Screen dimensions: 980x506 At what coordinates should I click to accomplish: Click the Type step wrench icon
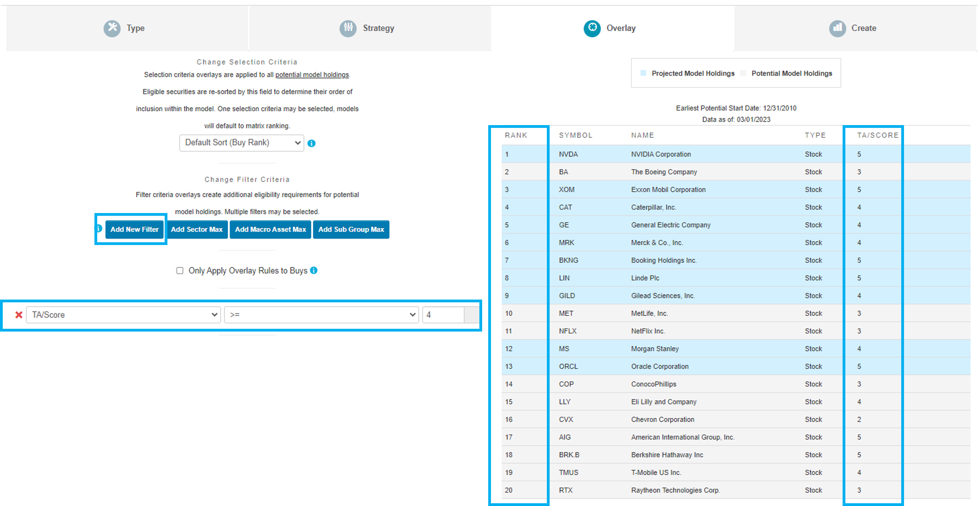pyautogui.click(x=112, y=28)
